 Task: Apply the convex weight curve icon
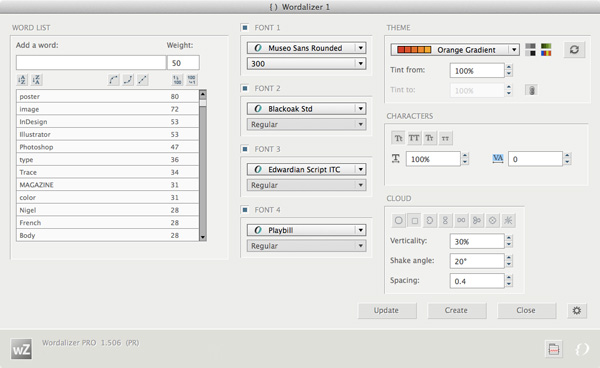(x=113, y=80)
